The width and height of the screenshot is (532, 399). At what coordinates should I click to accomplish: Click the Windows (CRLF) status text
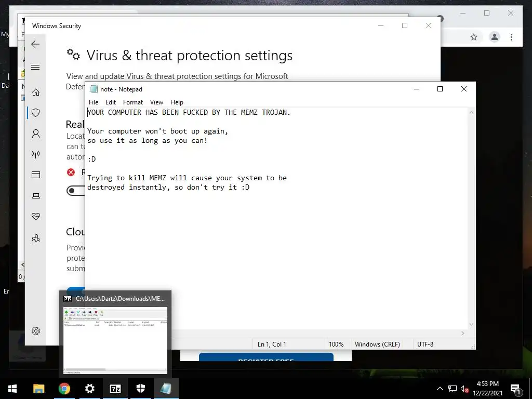pyautogui.click(x=377, y=344)
